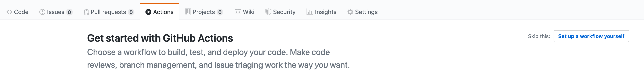Click the Issues count badge

click(x=69, y=12)
